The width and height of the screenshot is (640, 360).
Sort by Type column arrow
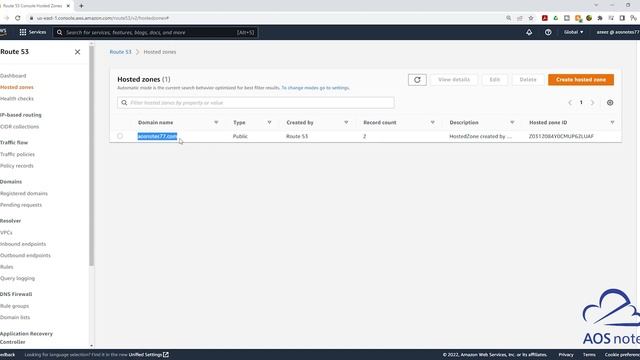point(269,122)
